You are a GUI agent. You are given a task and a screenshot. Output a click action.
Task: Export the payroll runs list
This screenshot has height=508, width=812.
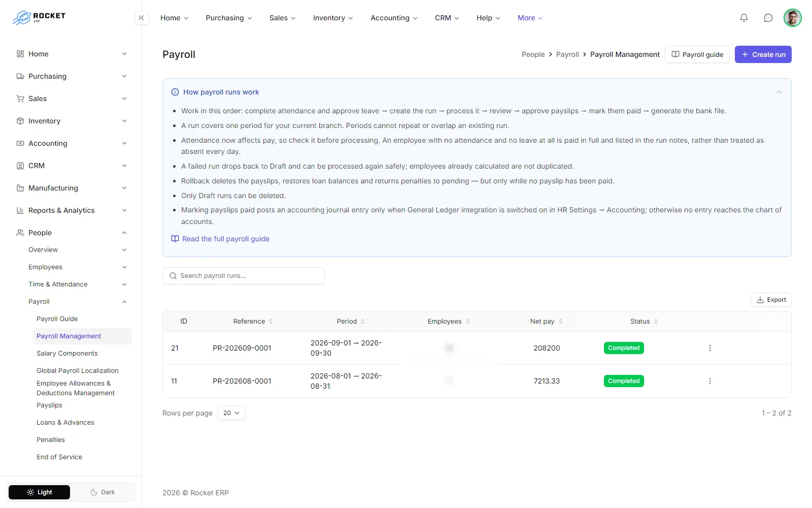[x=771, y=300]
